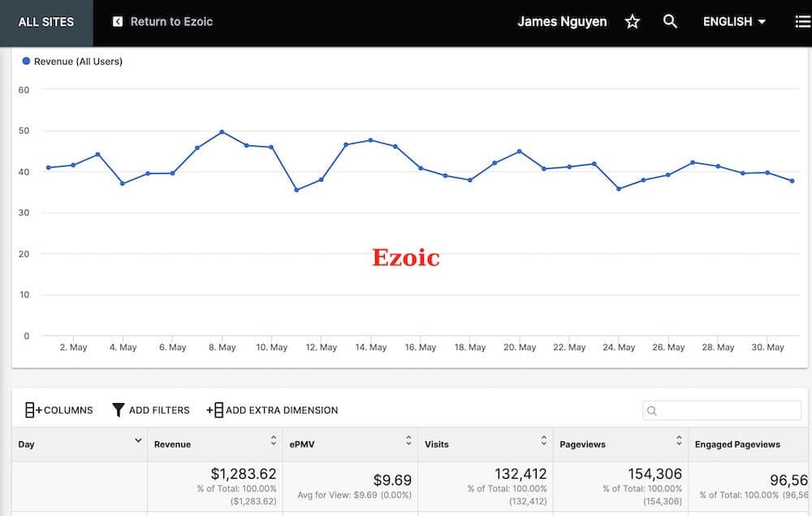This screenshot has height=516, width=812.
Task: Click the ePMV column header text
Action: (x=302, y=444)
